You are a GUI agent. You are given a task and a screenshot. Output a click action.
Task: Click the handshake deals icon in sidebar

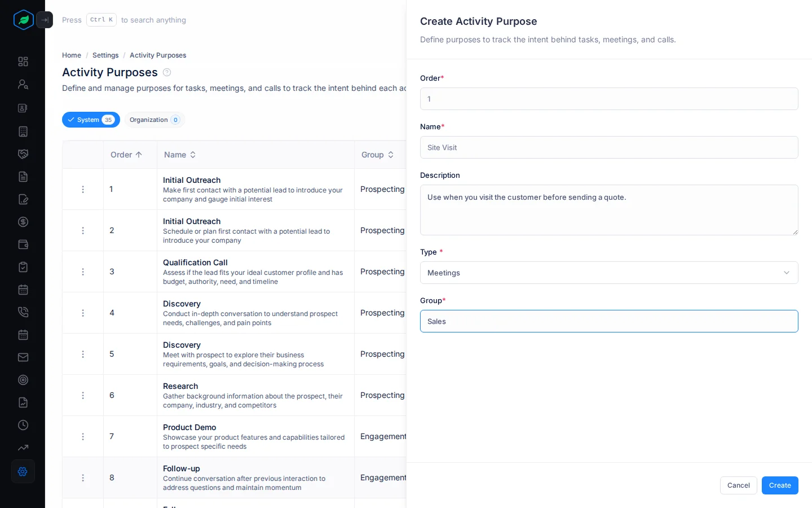[23, 154]
